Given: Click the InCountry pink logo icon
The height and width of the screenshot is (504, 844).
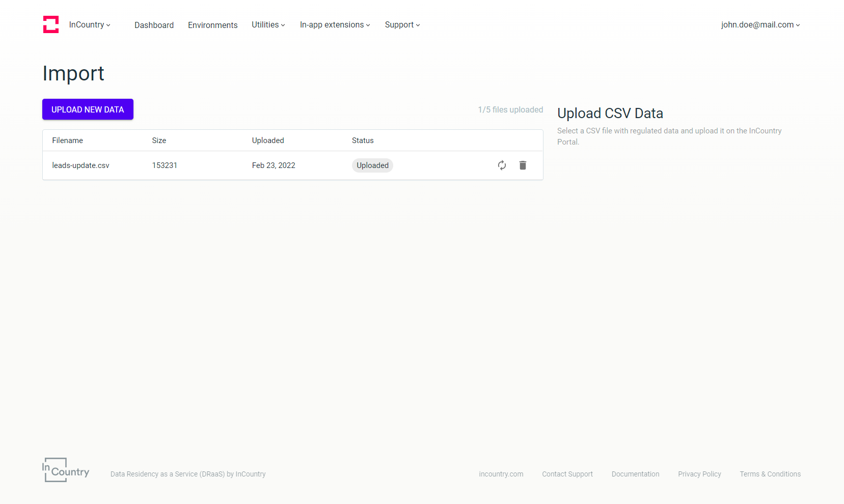Looking at the screenshot, I should click(51, 24).
